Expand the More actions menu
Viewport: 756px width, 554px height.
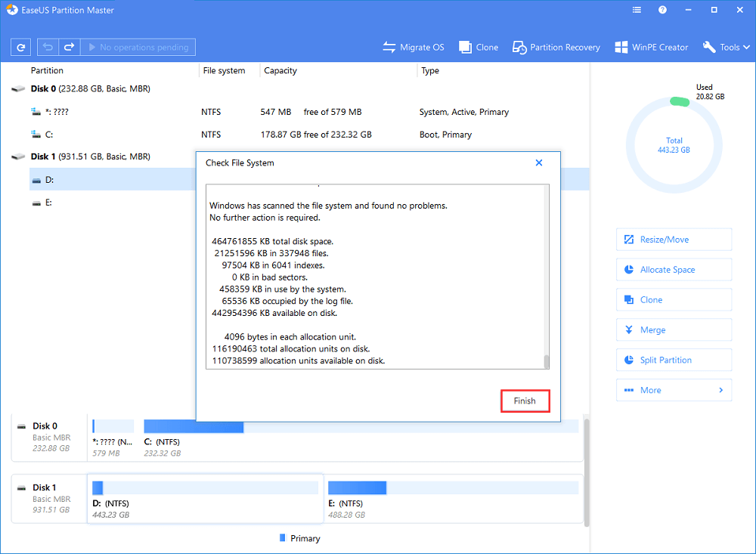[x=674, y=390]
